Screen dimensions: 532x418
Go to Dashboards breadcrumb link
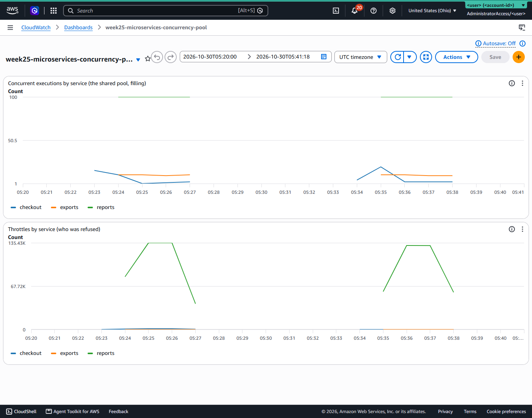[78, 27]
